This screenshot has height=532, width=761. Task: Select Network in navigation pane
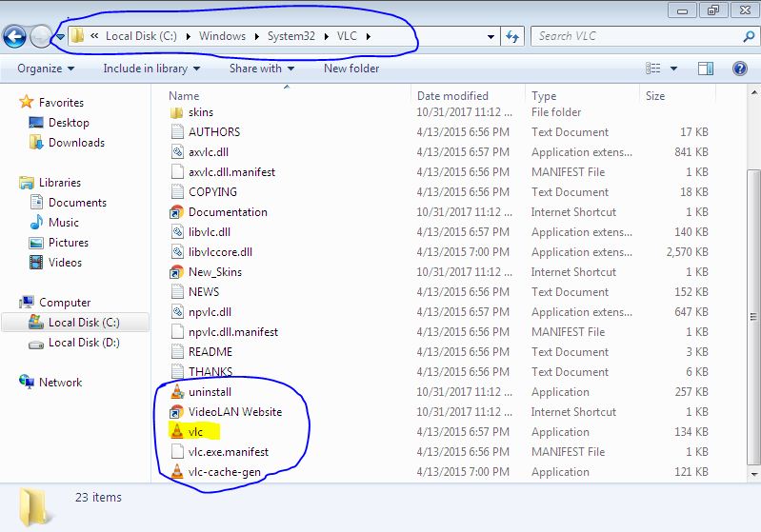pyautogui.click(x=61, y=383)
